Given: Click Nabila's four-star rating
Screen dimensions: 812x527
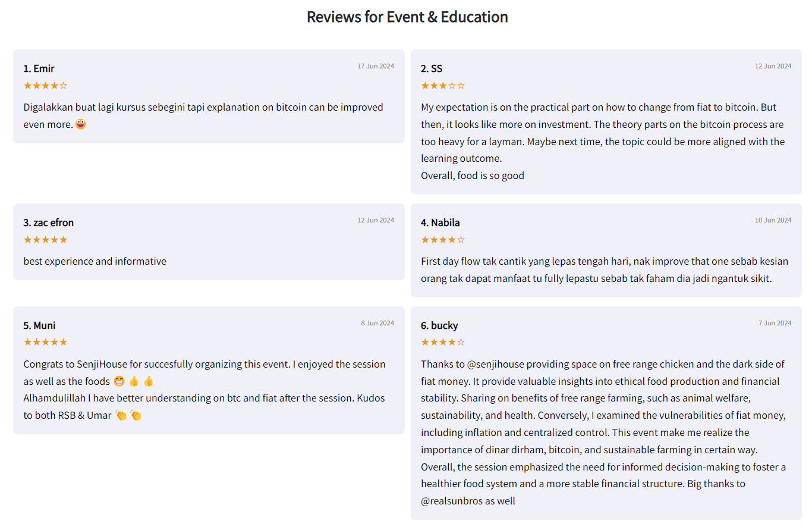Looking at the screenshot, I should (443, 240).
